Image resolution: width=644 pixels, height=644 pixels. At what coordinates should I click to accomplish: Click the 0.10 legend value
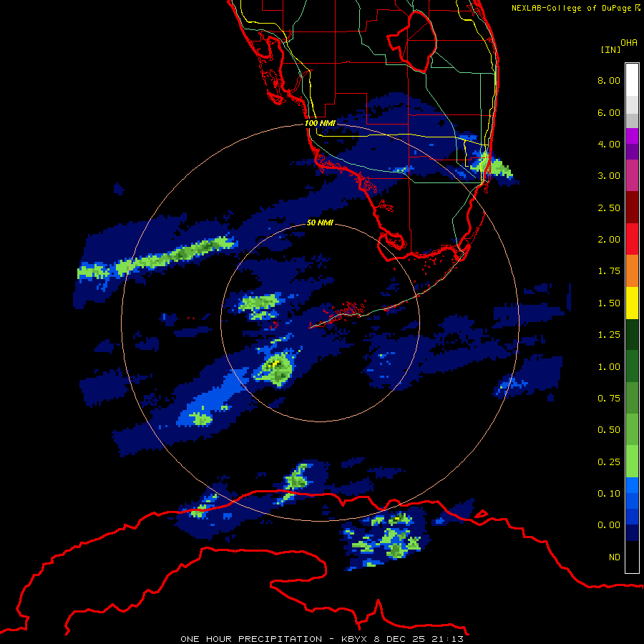click(x=609, y=494)
